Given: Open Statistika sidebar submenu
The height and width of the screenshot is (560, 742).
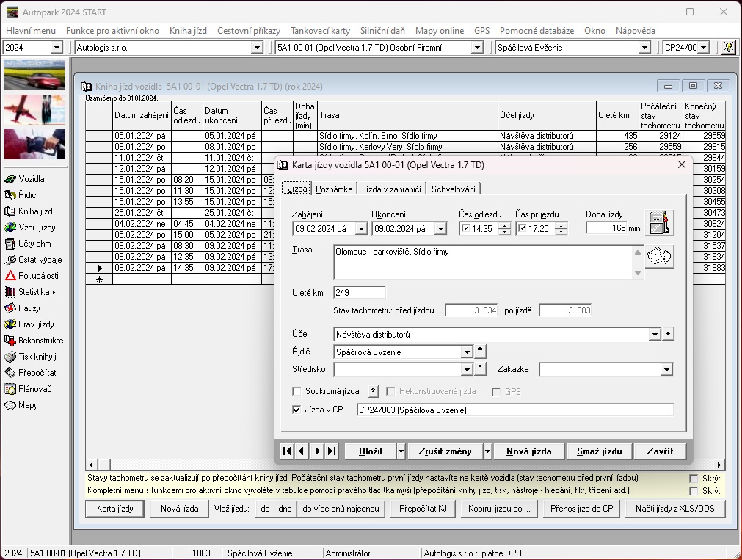Looking at the screenshot, I should pos(30,292).
